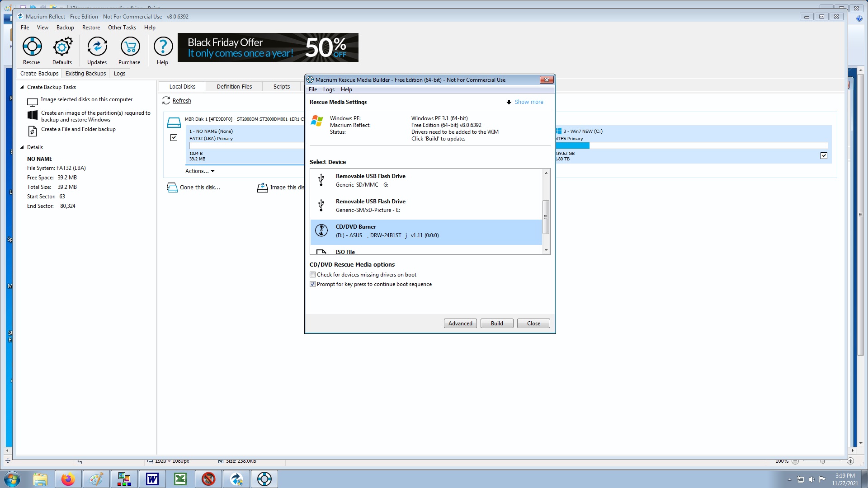Open Excel from taskbar
868x488 pixels.
click(x=180, y=479)
